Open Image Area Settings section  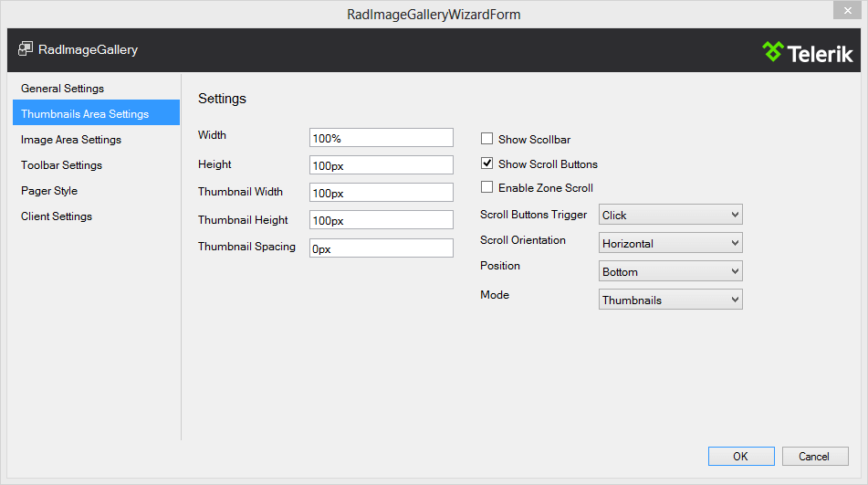click(x=71, y=140)
